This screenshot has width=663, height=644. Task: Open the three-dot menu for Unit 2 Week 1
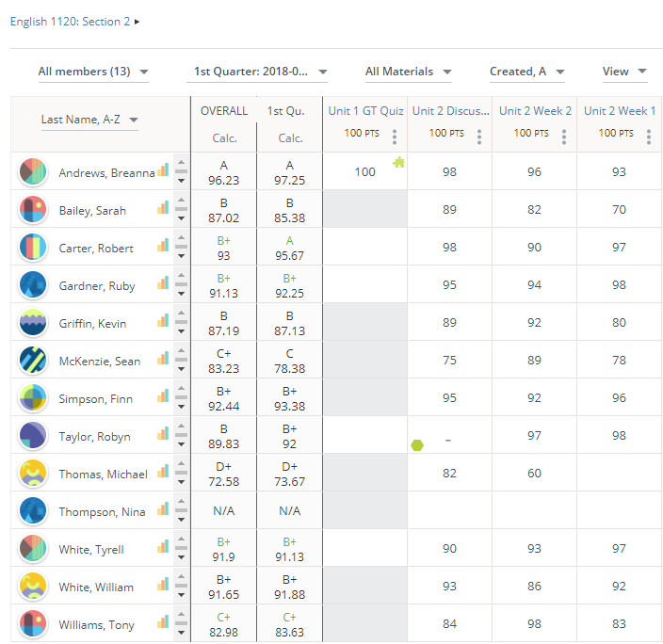pyautogui.click(x=649, y=136)
